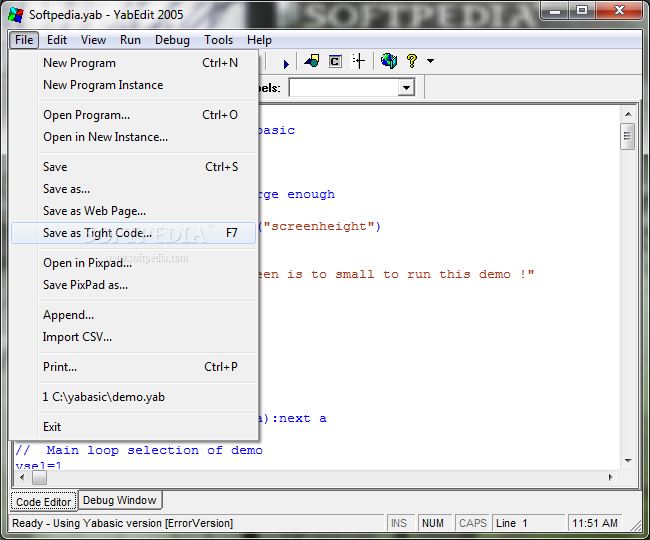Image resolution: width=650 pixels, height=540 pixels.
Task: Open the Labels combo box dropdown arrow
Action: [x=406, y=87]
